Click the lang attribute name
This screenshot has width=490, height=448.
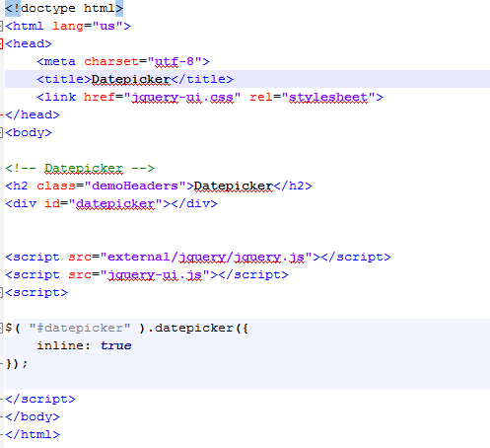(68, 26)
